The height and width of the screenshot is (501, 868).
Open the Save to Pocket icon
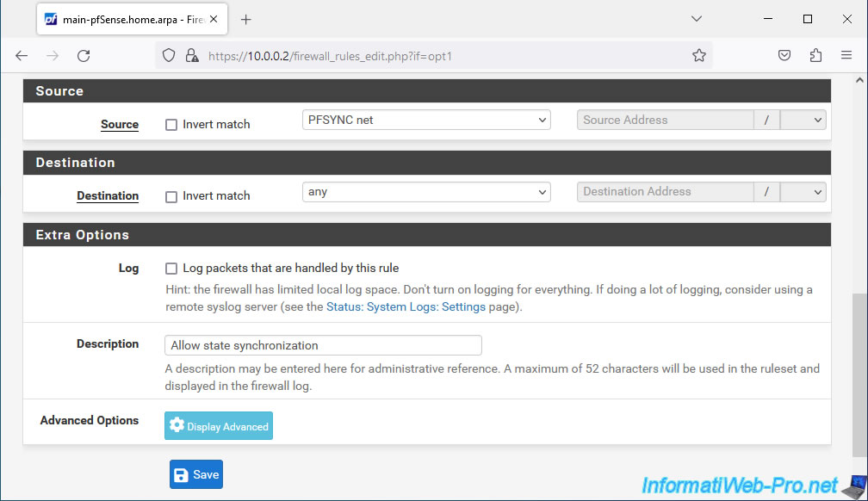[x=784, y=55]
